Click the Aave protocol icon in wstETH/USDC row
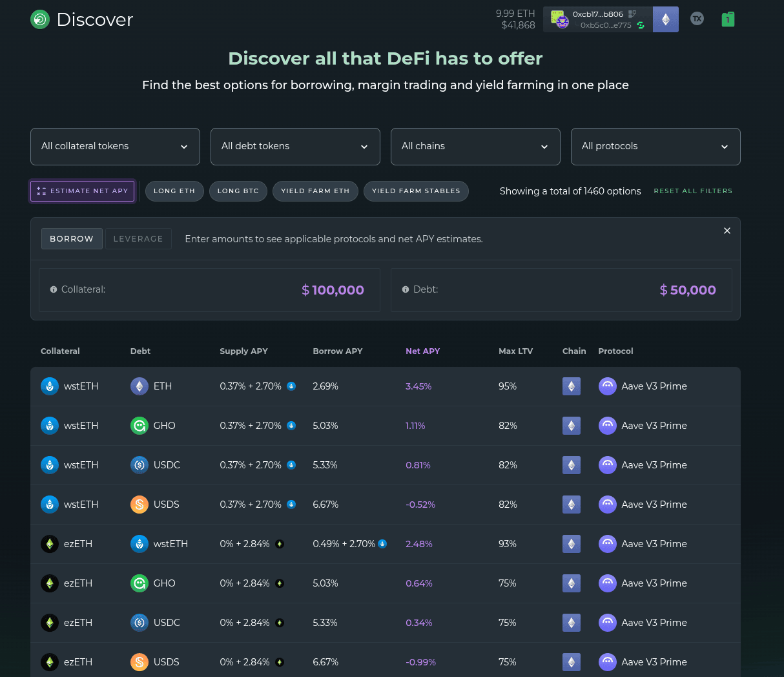Screen dimensions: 784x677 pos(608,465)
